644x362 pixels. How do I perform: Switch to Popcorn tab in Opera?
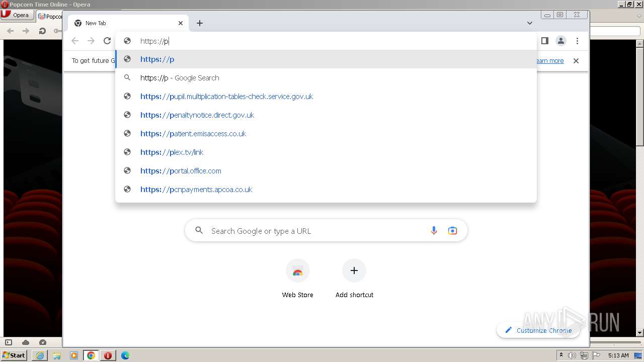[49, 16]
